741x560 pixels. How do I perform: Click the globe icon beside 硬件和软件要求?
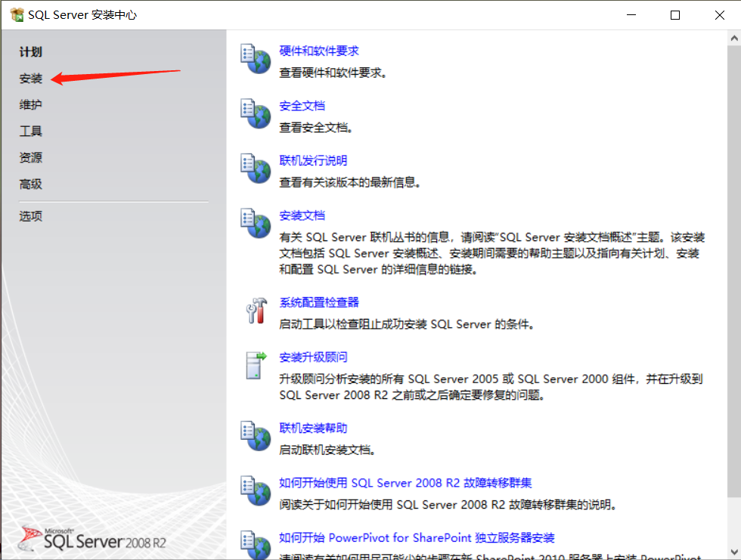pyautogui.click(x=256, y=58)
